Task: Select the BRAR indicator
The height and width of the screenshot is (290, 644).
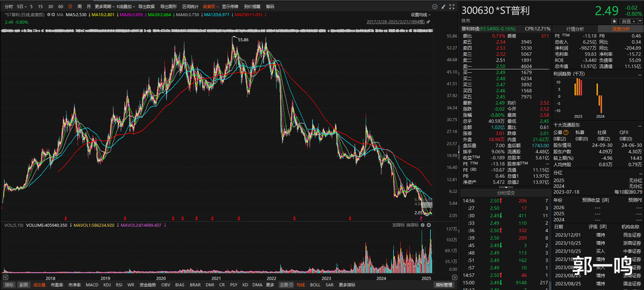Action: coord(196,285)
